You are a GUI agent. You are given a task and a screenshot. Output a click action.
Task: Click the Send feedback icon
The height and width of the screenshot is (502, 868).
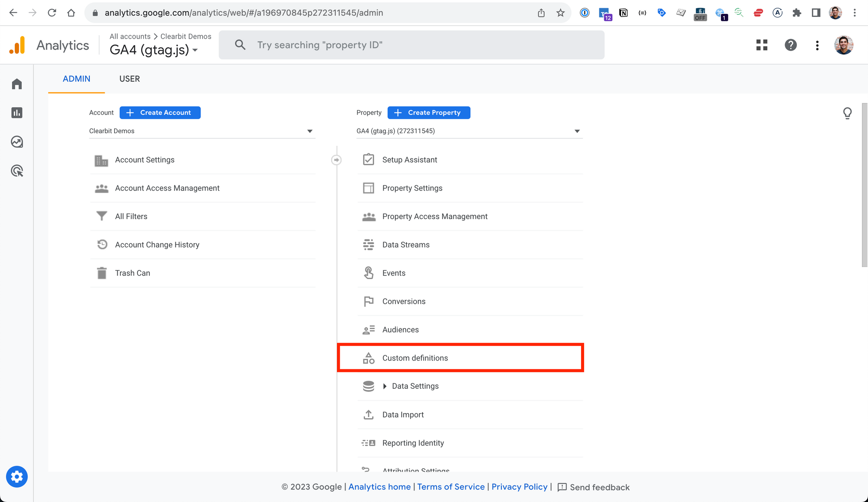[562, 487]
